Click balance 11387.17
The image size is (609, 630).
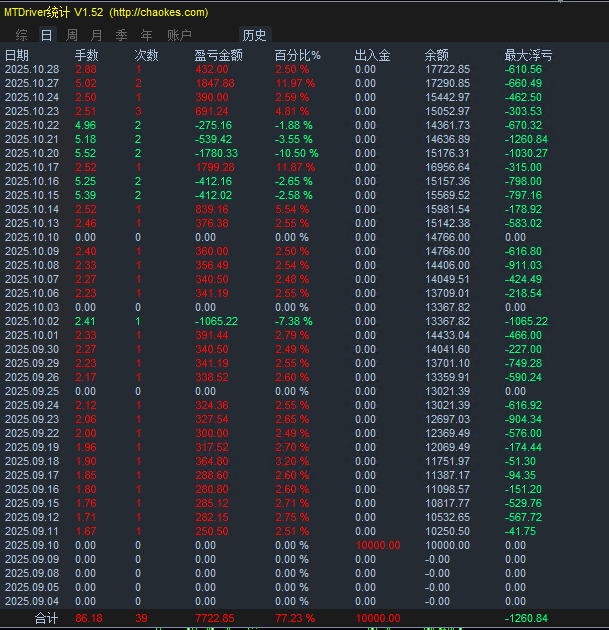coord(448,475)
